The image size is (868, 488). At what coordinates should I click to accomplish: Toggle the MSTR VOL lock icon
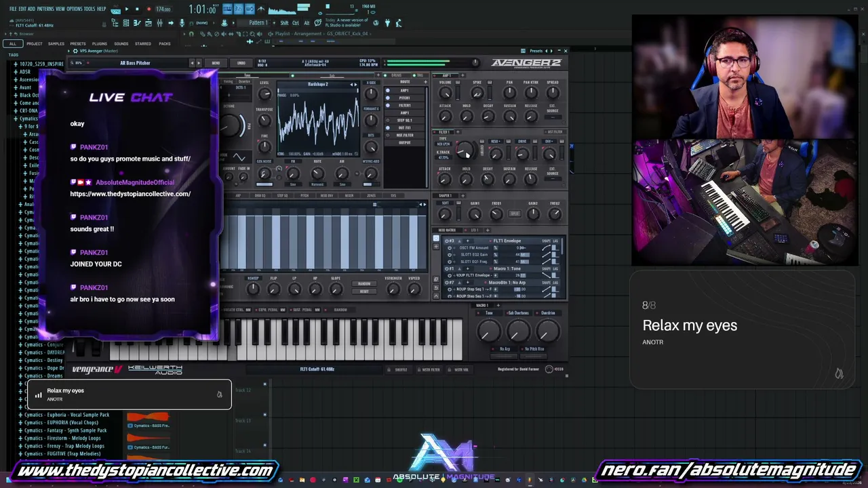coord(448,369)
